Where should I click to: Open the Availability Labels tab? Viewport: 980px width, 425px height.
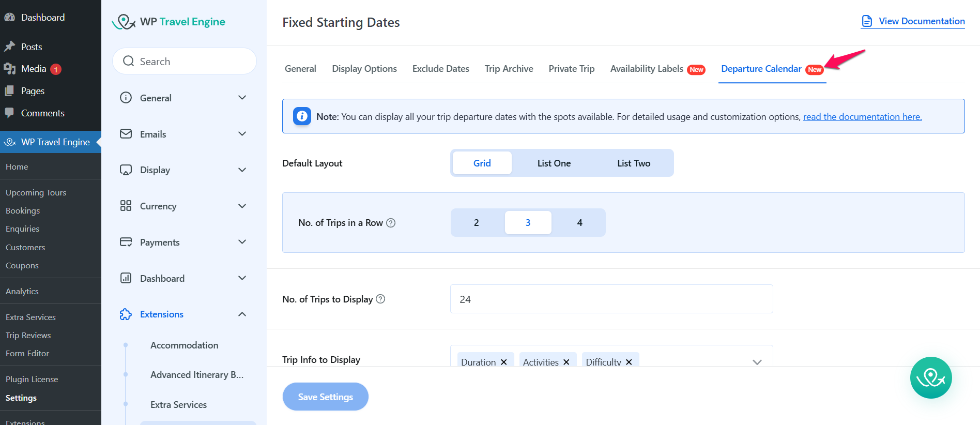[x=647, y=69]
